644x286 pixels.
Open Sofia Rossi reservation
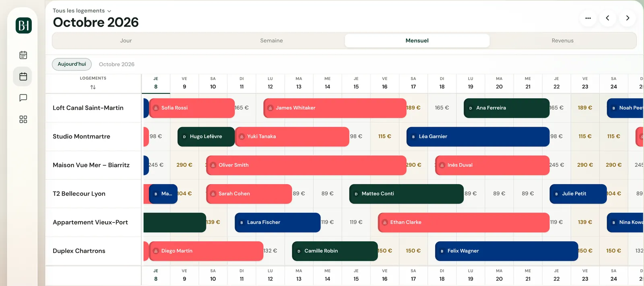(x=192, y=108)
